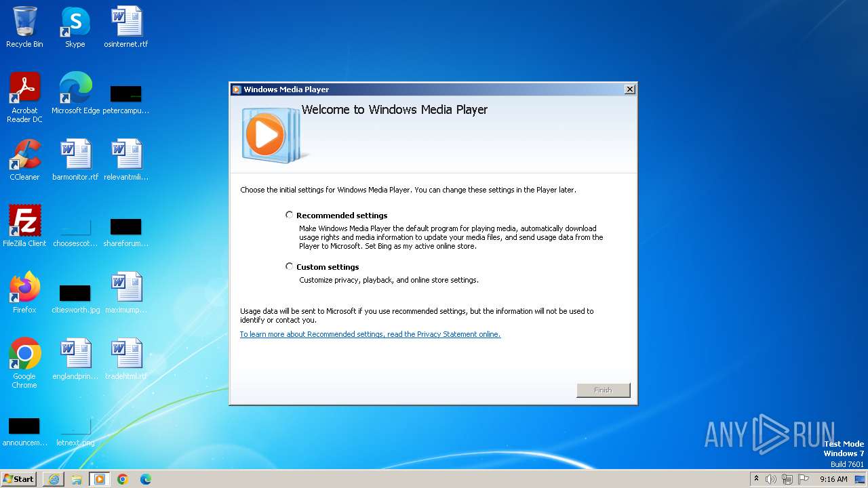Click the Show desktop tray button
Image resolution: width=868 pixels, height=488 pixels.
(x=860, y=479)
